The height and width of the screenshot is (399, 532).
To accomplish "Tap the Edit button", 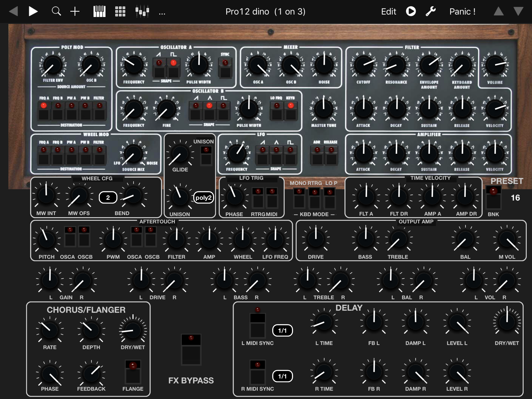I will pyautogui.click(x=388, y=11).
